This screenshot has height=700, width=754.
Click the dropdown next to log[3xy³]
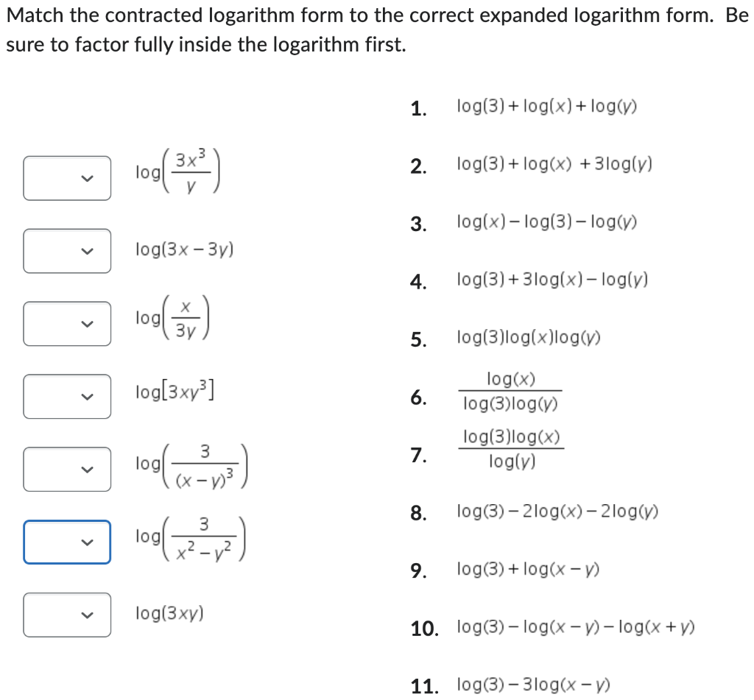coord(66,396)
